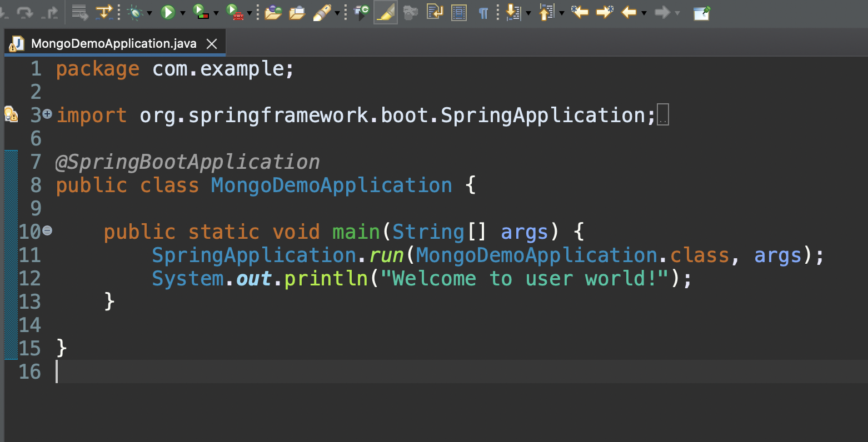Click the italic 'run' method call
This screenshot has width=868, height=442.
(x=387, y=255)
